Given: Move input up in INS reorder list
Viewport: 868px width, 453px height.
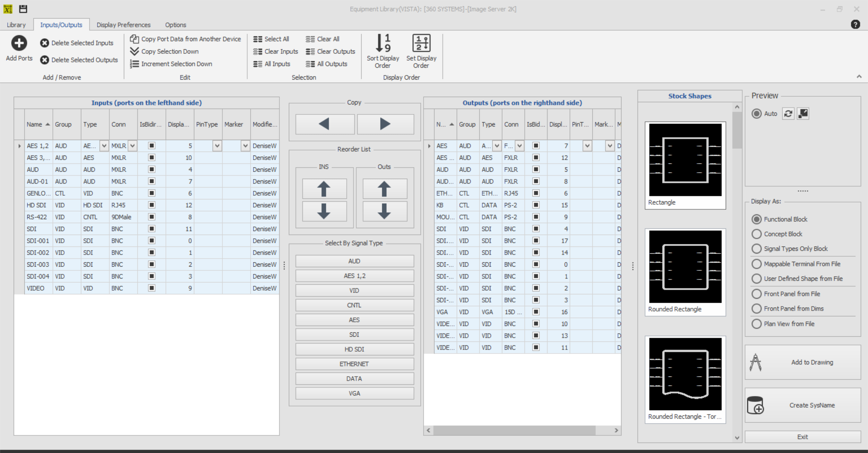Looking at the screenshot, I should click(x=324, y=189).
